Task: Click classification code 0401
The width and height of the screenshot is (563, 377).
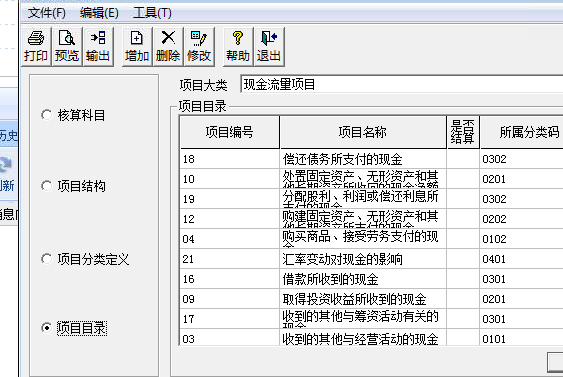Action: click(x=522, y=259)
